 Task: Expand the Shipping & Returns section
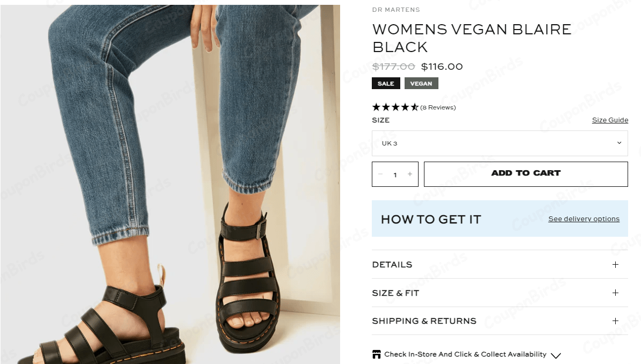coord(424,321)
